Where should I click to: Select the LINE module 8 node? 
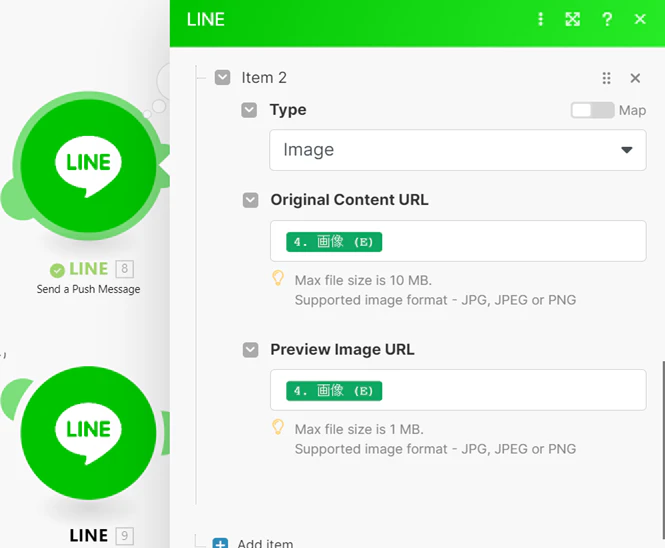88,166
